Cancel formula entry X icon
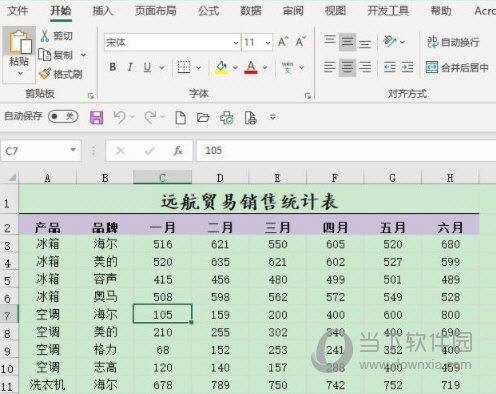 point(120,151)
